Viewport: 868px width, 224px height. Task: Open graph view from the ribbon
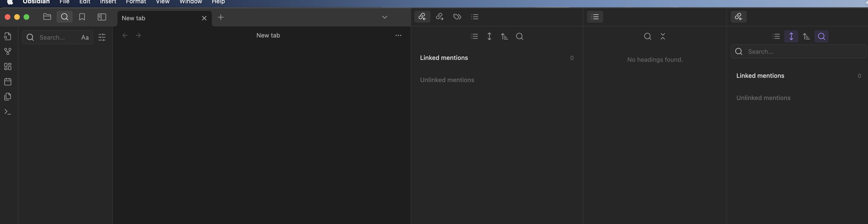click(x=8, y=51)
